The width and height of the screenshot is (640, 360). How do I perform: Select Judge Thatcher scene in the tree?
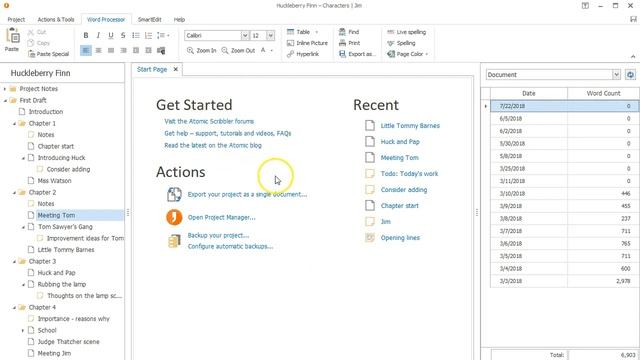click(69, 342)
